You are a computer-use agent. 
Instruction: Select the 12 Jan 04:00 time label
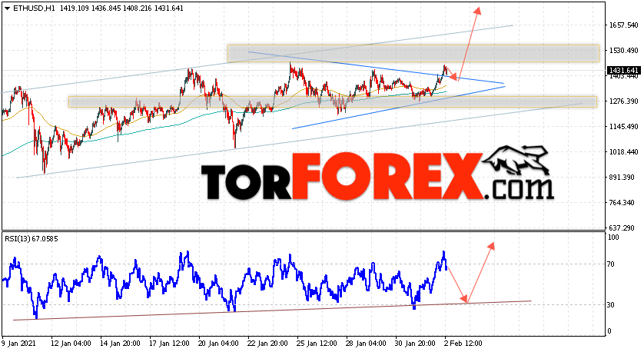pyautogui.click(x=71, y=344)
